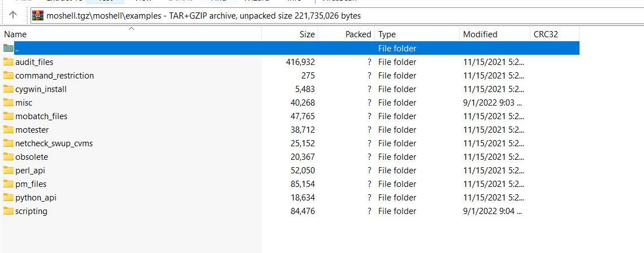The height and width of the screenshot is (253, 644).
Task: Click the size value 25,152
Action: click(302, 143)
